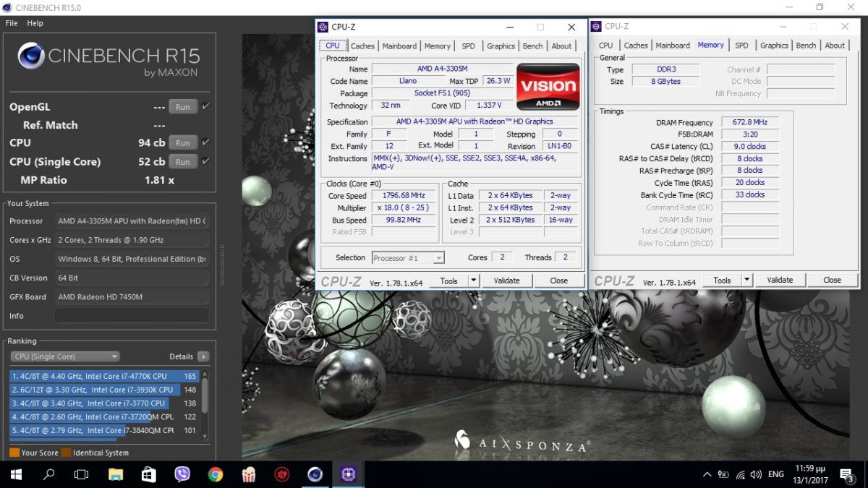Switch to CPU-Z taskbar icon
This screenshot has height=488, width=868.
pos(349,475)
